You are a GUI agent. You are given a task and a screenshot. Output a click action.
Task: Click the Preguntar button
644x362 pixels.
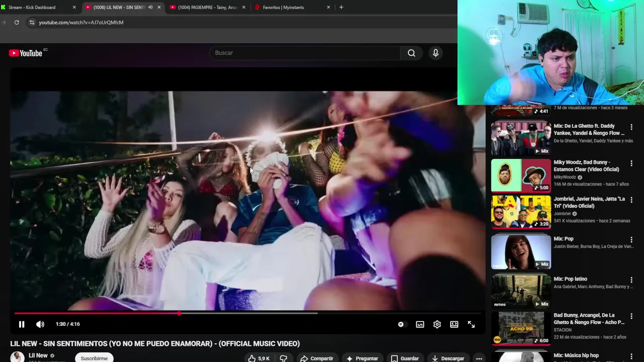coord(362,358)
